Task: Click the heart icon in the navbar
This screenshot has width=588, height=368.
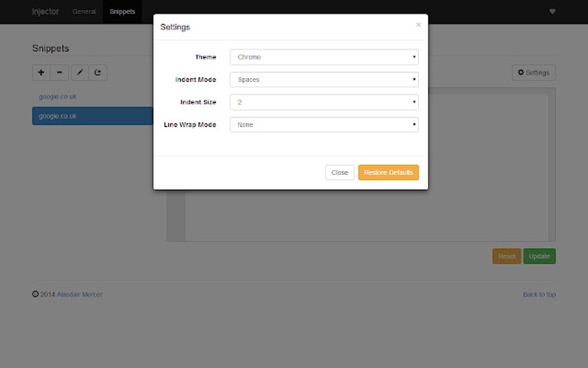Action: pos(552,11)
